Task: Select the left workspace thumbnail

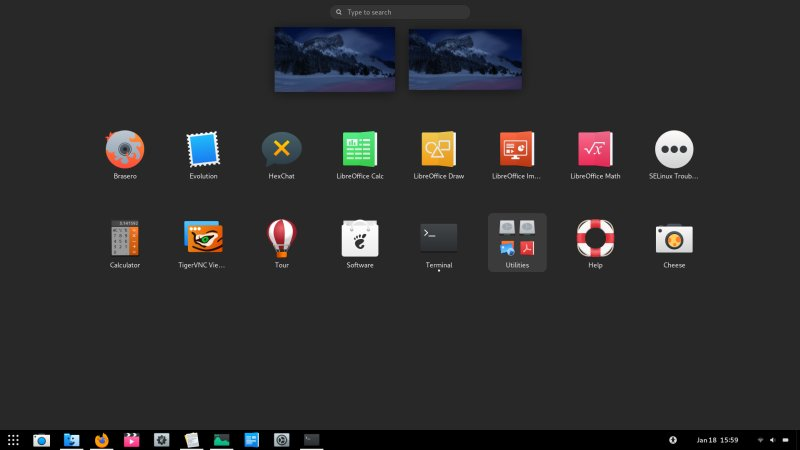Action: [335, 59]
